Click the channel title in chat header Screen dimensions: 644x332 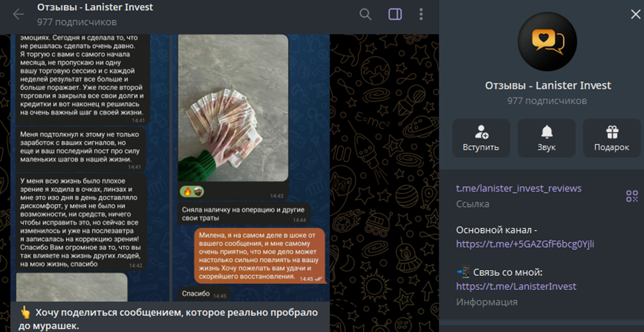pyautogui.click(x=95, y=8)
